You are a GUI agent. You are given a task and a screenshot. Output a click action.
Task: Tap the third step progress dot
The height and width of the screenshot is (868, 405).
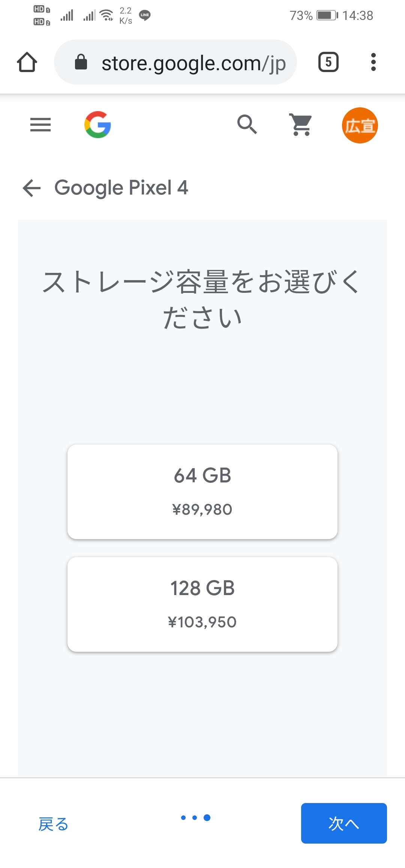pyautogui.click(x=207, y=818)
